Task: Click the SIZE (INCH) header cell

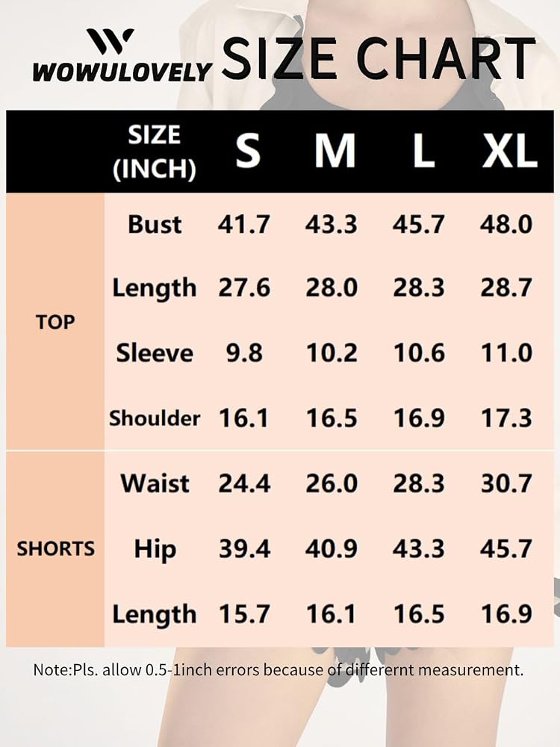Action: click(155, 152)
